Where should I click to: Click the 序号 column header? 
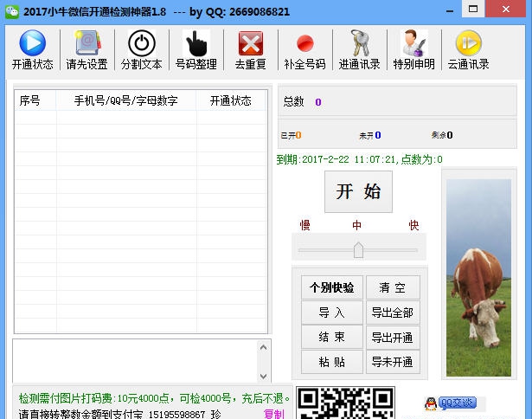tap(35, 100)
